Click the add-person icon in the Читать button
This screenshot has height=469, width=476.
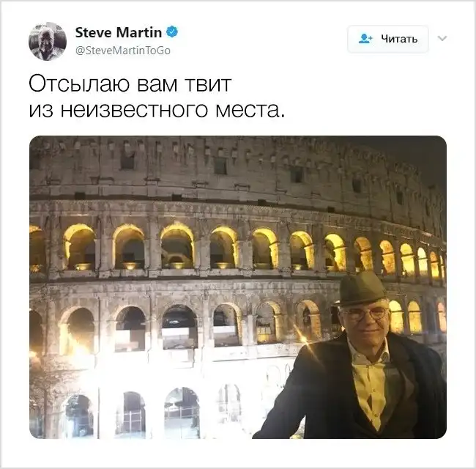point(365,39)
